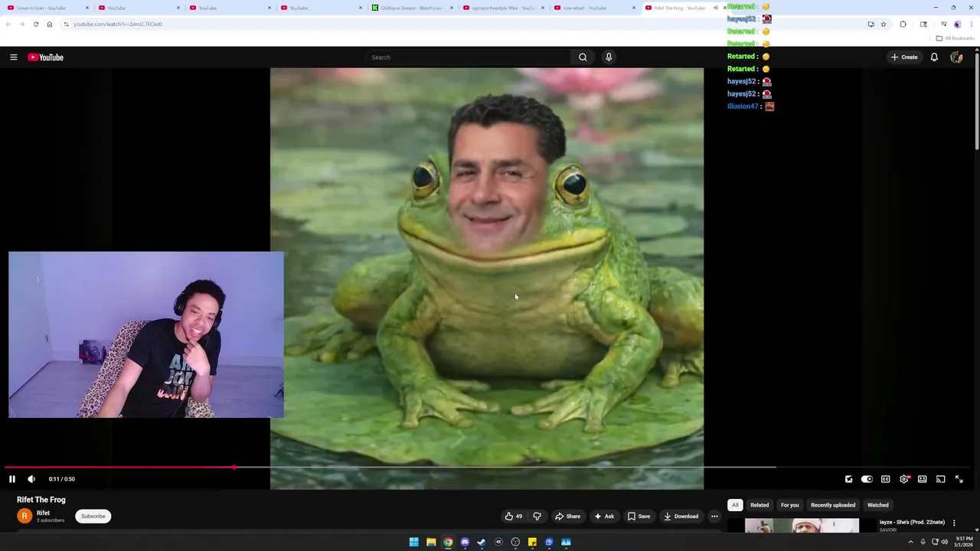Cast video with Play on TV icon
The height and width of the screenshot is (551, 980).
[941, 479]
